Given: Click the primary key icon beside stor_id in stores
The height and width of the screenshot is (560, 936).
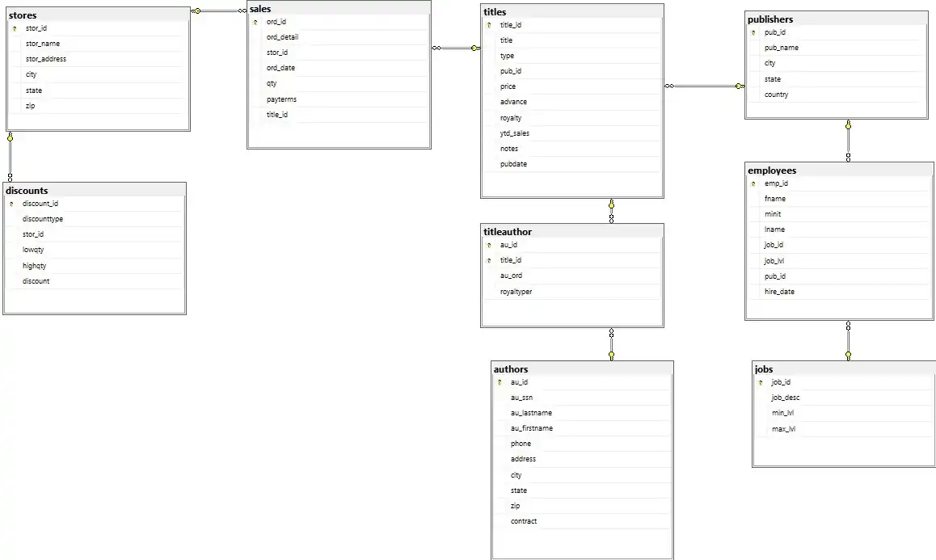Looking at the screenshot, I should click(x=15, y=28).
